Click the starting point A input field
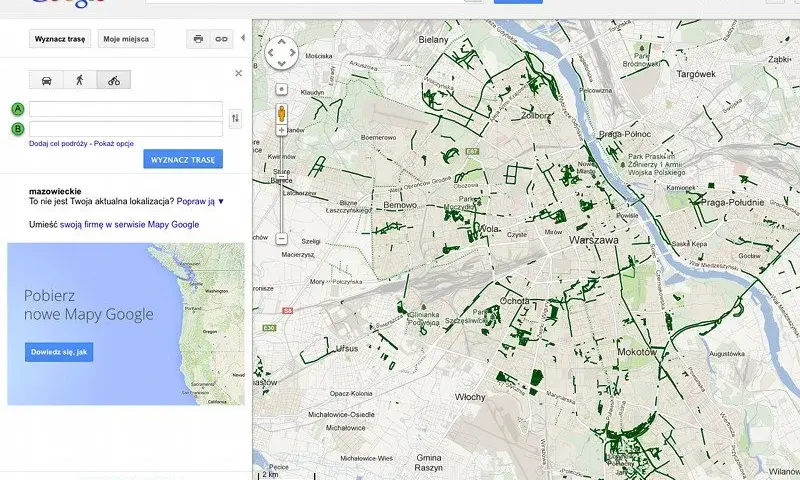This screenshot has height=480, width=800. [126, 109]
